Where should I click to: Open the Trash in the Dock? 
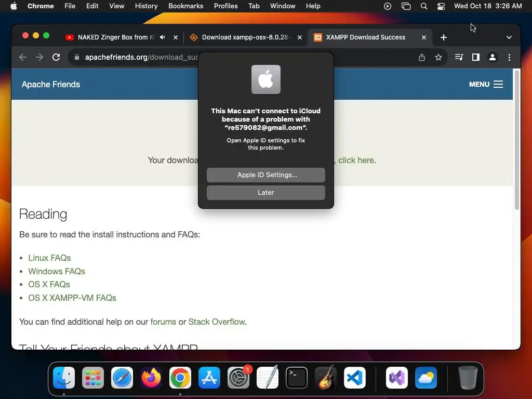468,378
